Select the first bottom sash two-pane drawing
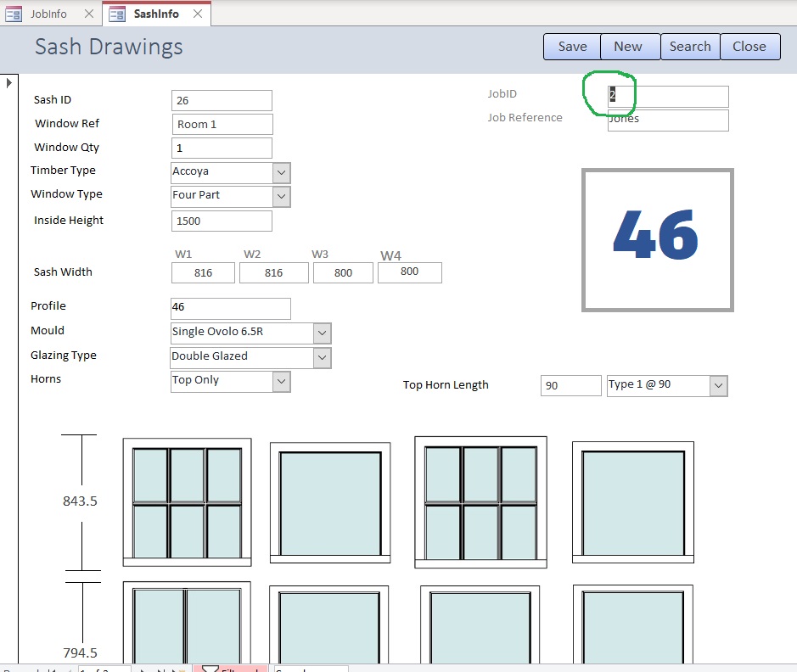Image resolution: width=797 pixels, height=672 pixels. (187, 622)
